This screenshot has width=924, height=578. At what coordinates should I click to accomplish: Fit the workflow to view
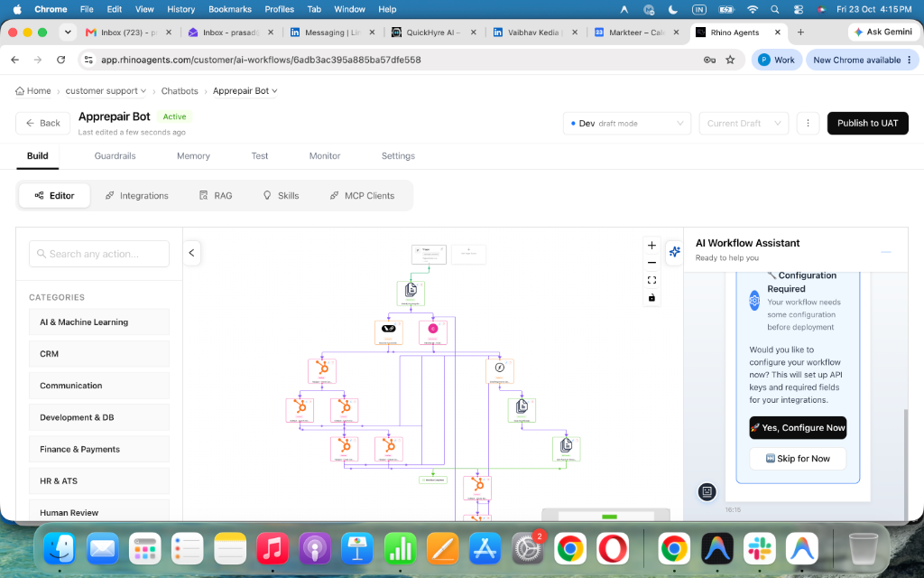pyautogui.click(x=651, y=280)
